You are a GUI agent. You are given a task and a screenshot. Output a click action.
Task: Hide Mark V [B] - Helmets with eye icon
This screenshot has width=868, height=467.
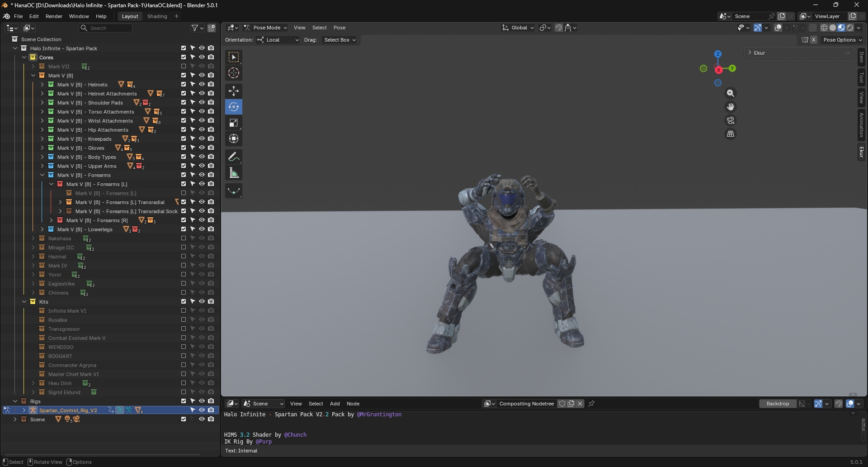pyautogui.click(x=202, y=85)
